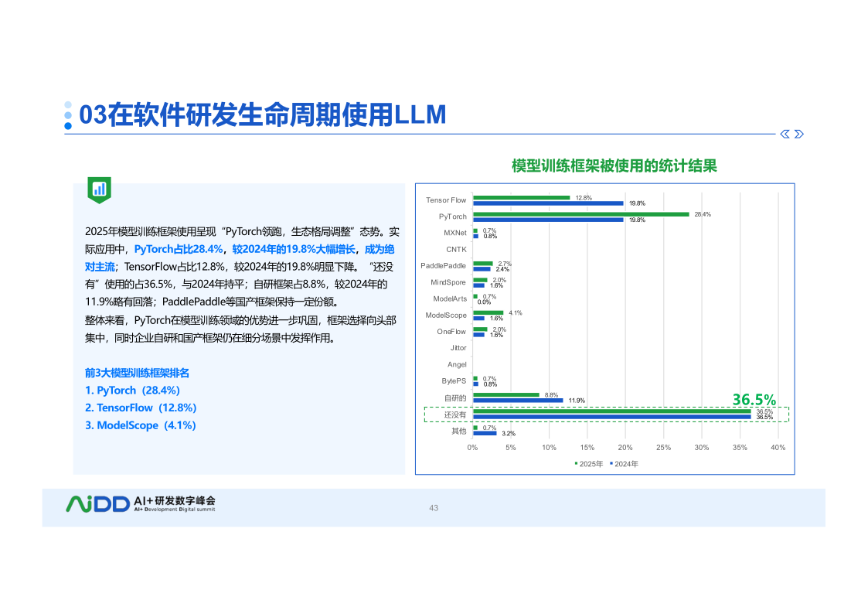The height and width of the screenshot is (614, 868).
Task: Click the blue 2024年 legend marker
Action: click(611, 463)
